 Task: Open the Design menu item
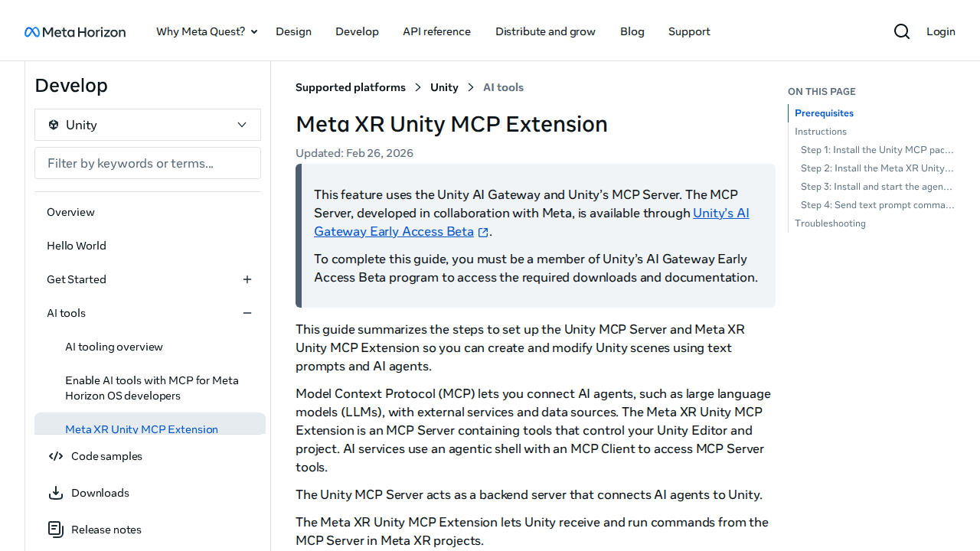pos(293,31)
